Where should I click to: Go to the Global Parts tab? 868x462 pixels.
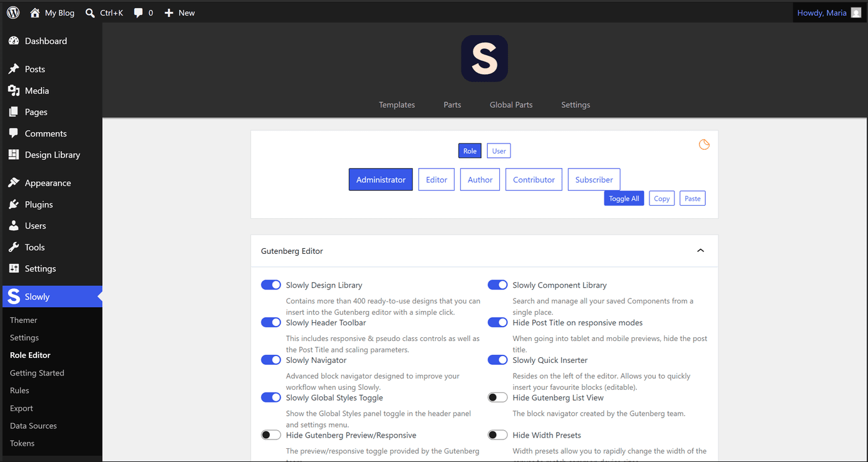click(x=511, y=105)
